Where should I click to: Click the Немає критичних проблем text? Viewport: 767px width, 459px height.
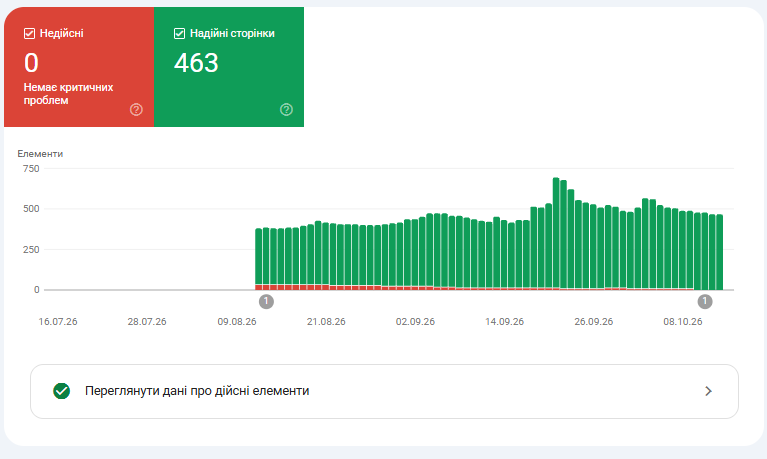pyautogui.click(x=68, y=93)
